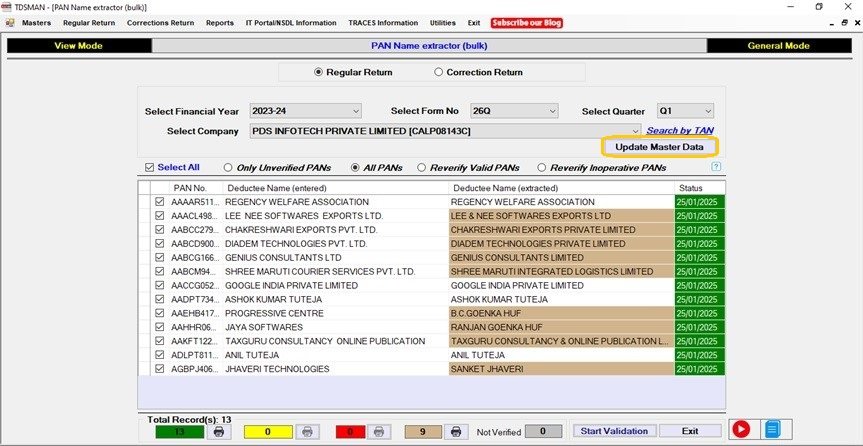Select the SHREE MARUTI INTEGRATED LOGISTICS LIMITED cell
Viewport: 863px width, 446px height.
point(561,271)
